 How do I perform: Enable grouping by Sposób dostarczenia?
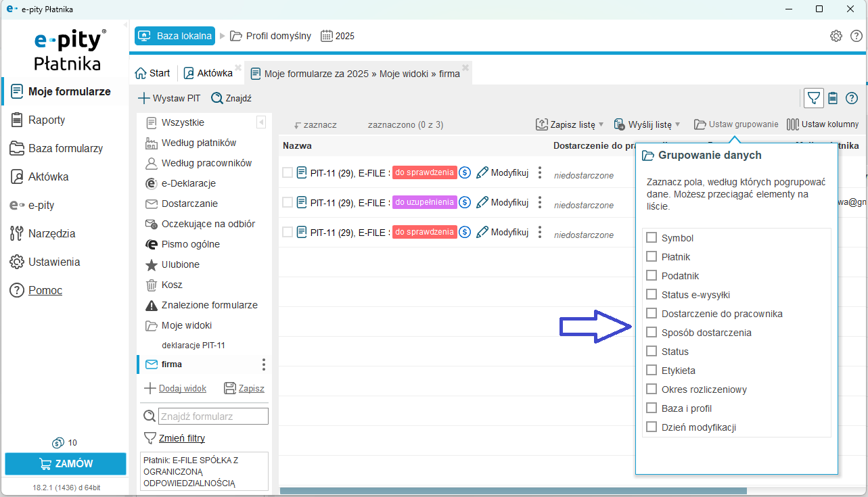[x=652, y=333]
